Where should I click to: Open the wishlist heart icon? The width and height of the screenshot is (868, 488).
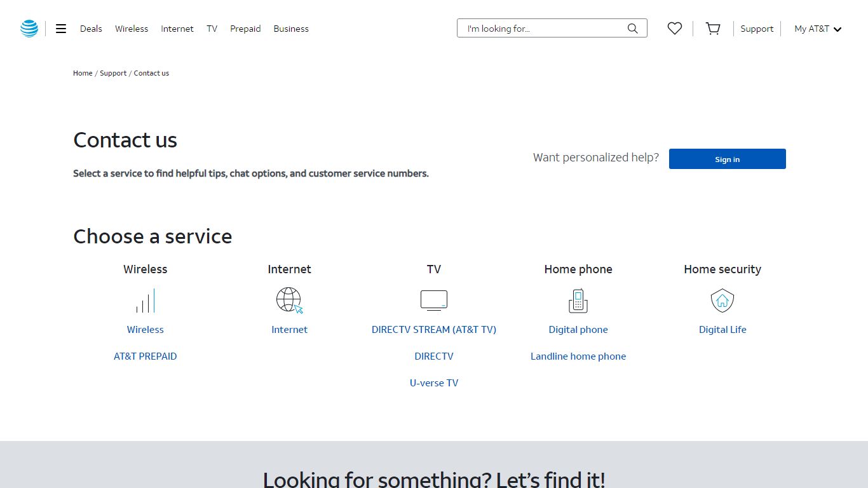675,29
